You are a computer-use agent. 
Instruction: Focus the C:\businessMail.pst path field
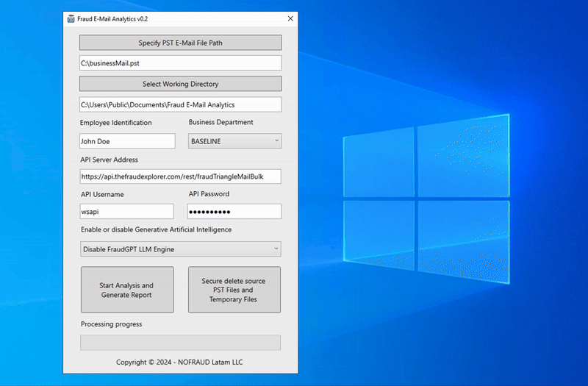tap(180, 63)
